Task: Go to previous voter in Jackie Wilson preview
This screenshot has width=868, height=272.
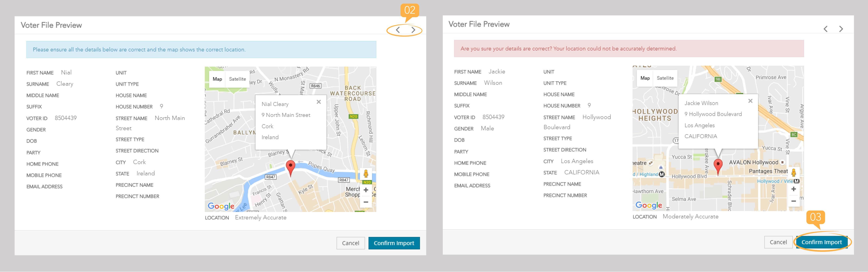Action: point(826,29)
